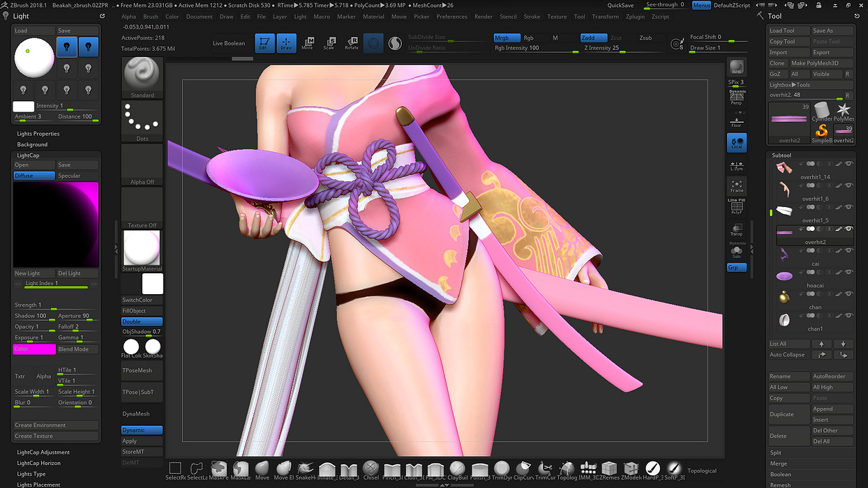Select the SelectLasso brush icon
Viewport: 868px width, 488px height.
tap(197, 470)
